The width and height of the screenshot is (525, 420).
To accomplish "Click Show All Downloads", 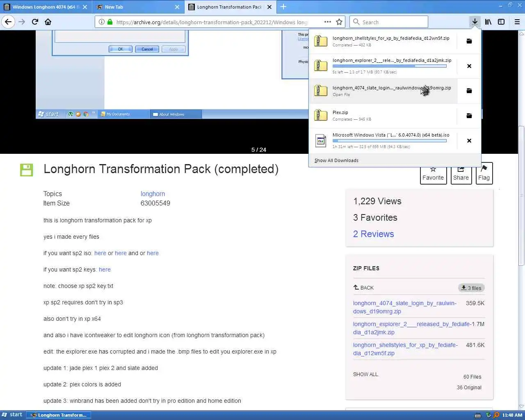I will pos(336,160).
